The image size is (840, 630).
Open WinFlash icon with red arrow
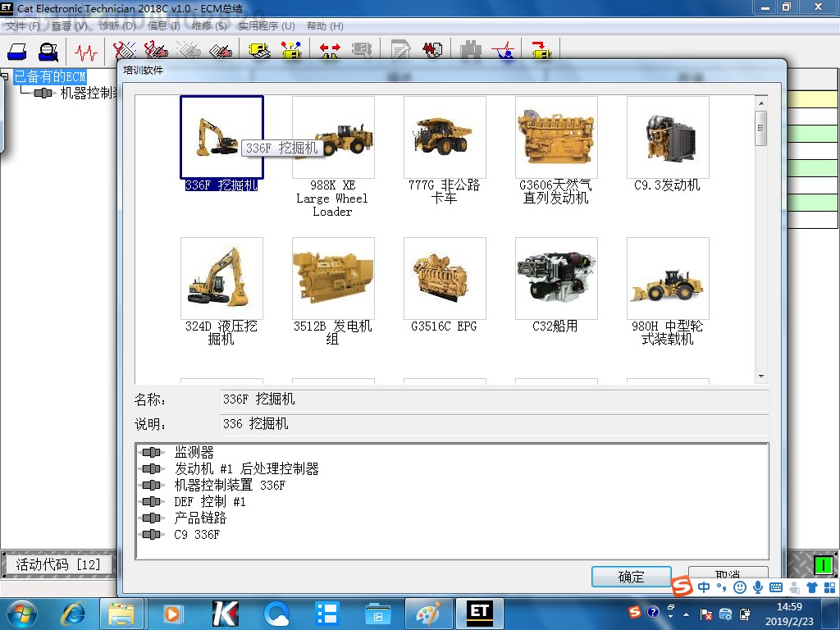[x=541, y=51]
